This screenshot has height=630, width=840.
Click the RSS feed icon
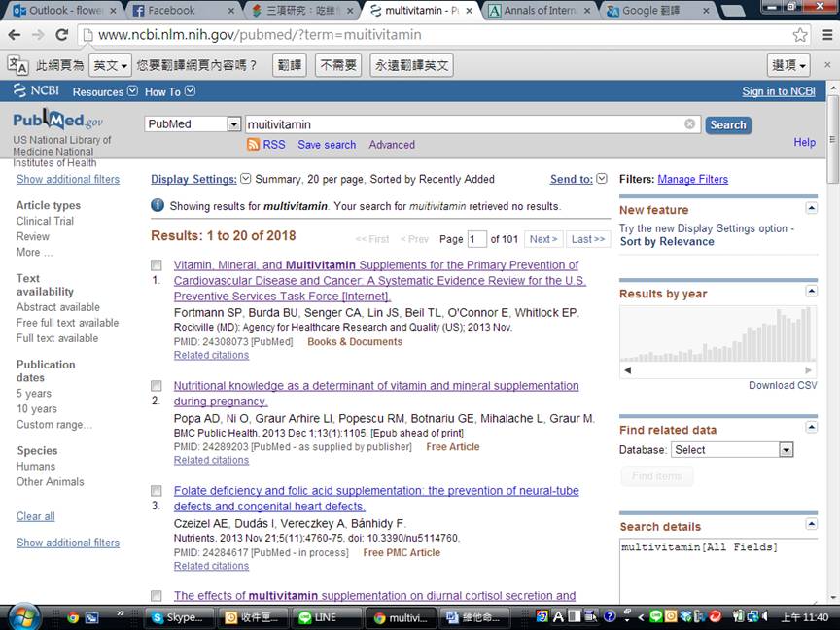(x=253, y=144)
